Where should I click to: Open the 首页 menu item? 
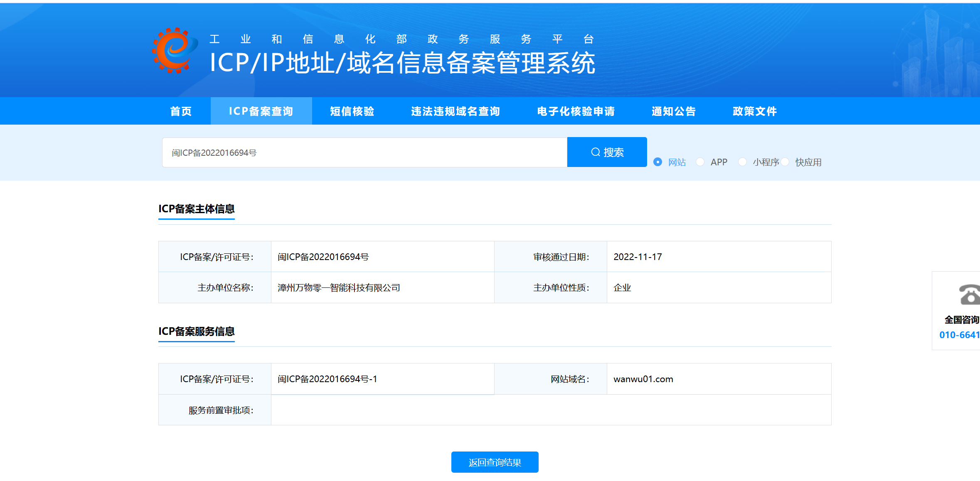(x=181, y=111)
